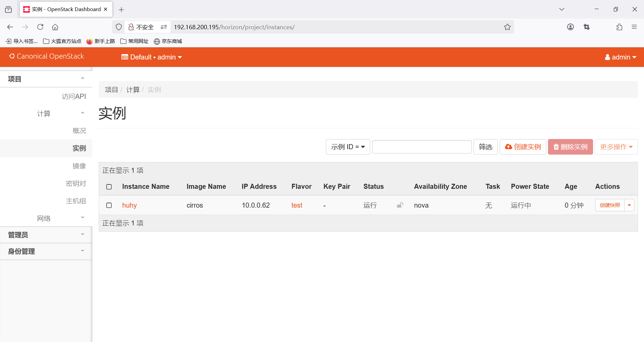Image resolution: width=644 pixels, height=342 pixels.
Task: Click the browser back arrow
Action: (10, 27)
